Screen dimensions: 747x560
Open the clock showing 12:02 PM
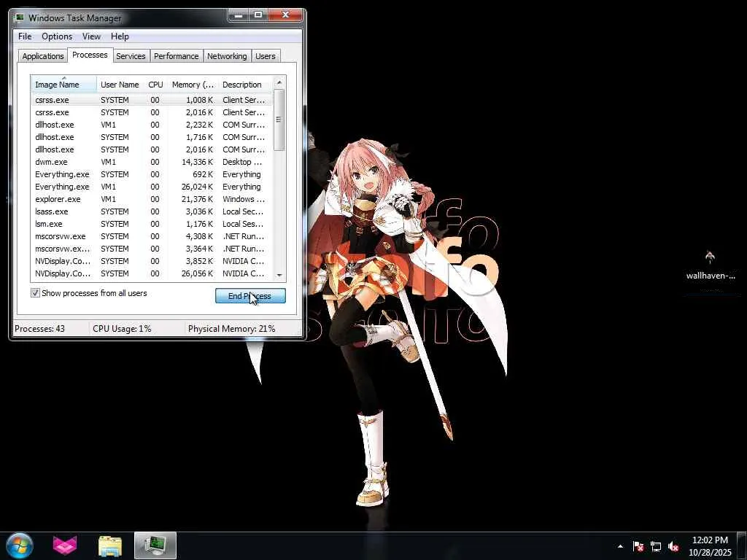(x=710, y=546)
